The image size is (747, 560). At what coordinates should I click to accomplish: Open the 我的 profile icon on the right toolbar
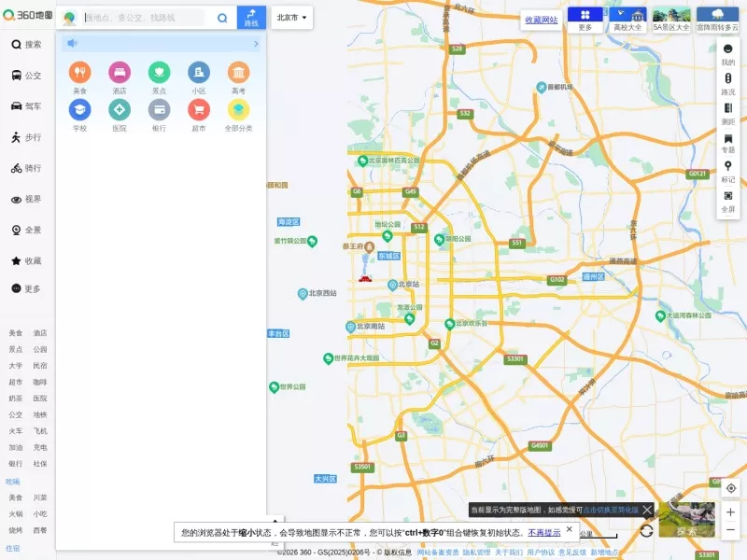pyautogui.click(x=728, y=54)
